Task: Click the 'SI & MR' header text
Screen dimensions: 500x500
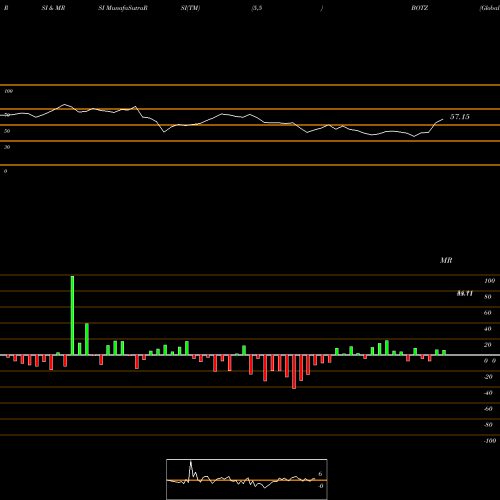Action: click(x=53, y=8)
